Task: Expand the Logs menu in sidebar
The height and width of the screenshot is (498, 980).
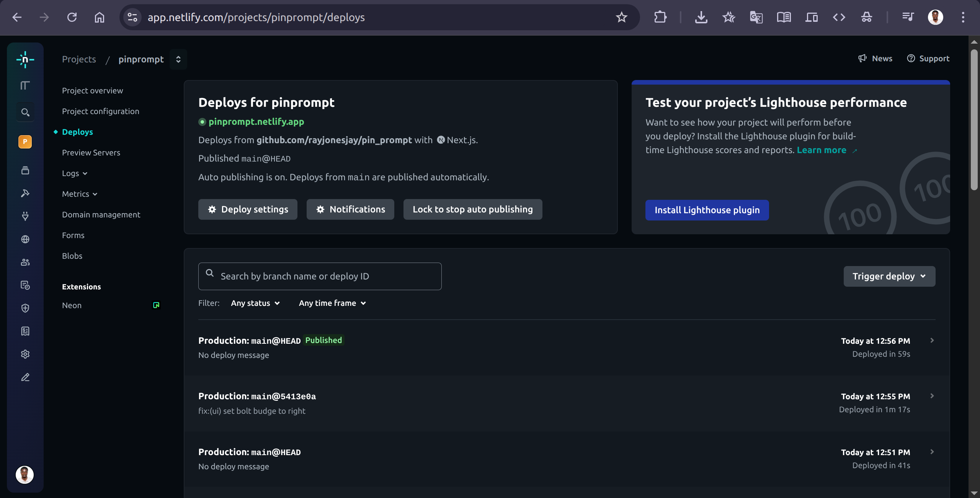Action: click(x=75, y=173)
